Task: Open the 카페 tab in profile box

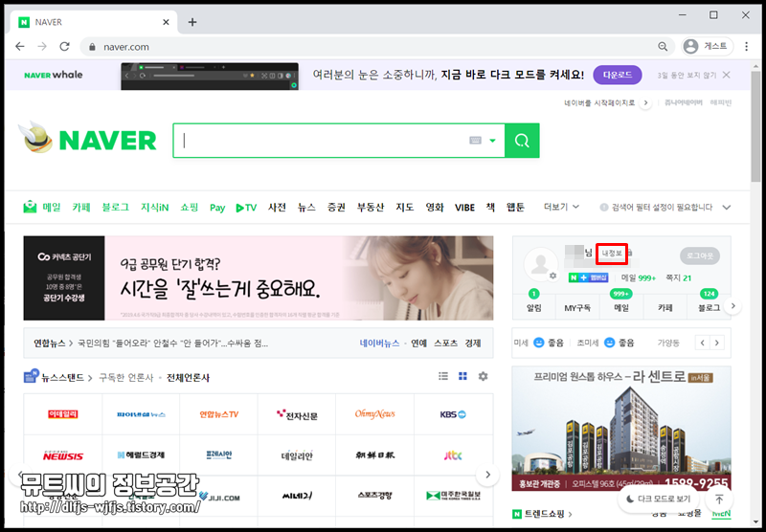Action: pyautogui.click(x=665, y=308)
